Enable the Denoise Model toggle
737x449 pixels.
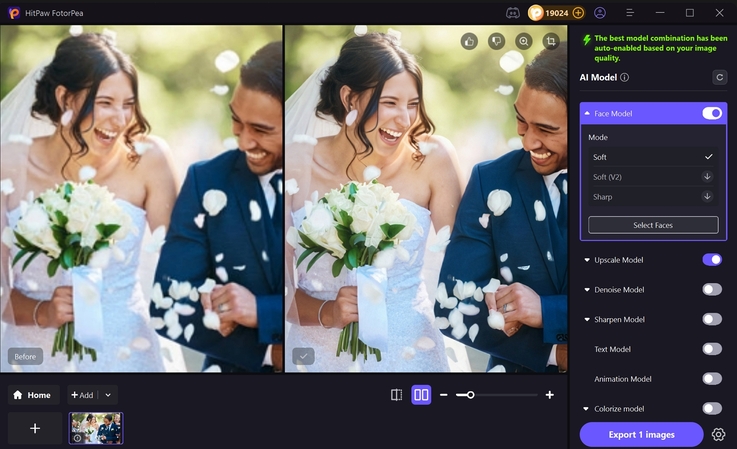[712, 289]
